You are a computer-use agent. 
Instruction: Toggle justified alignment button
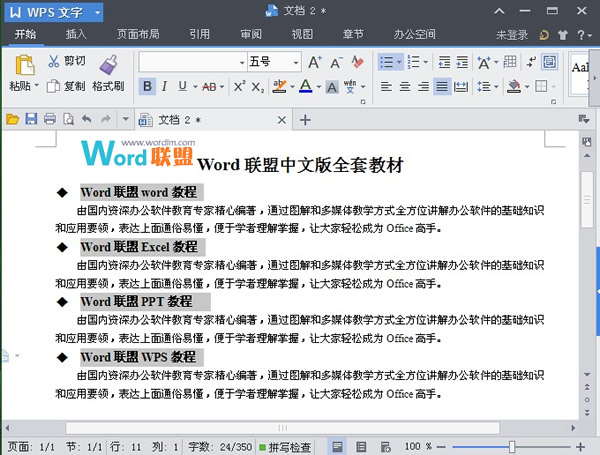point(442,87)
